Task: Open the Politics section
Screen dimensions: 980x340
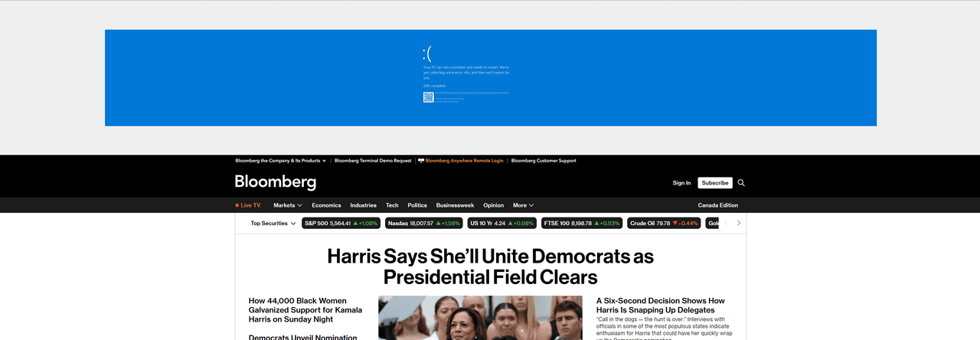Action: pos(417,205)
